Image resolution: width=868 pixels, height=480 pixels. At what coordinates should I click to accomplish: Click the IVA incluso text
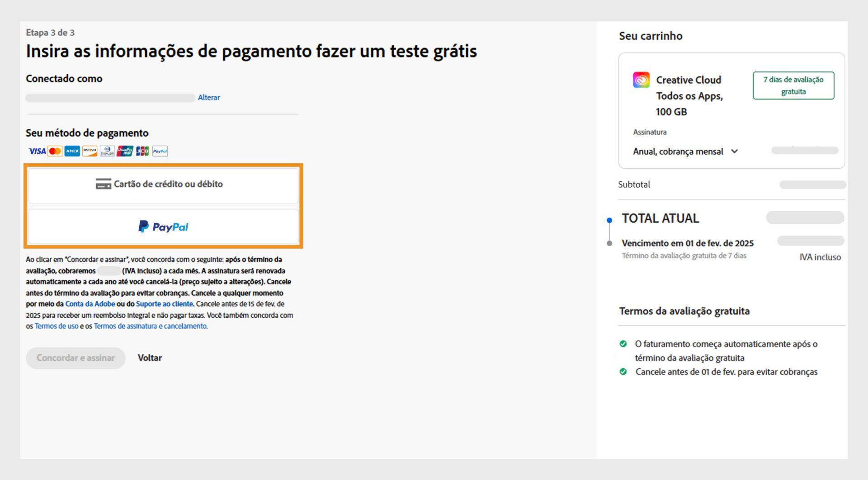pyautogui.click(x=820, y=257)
